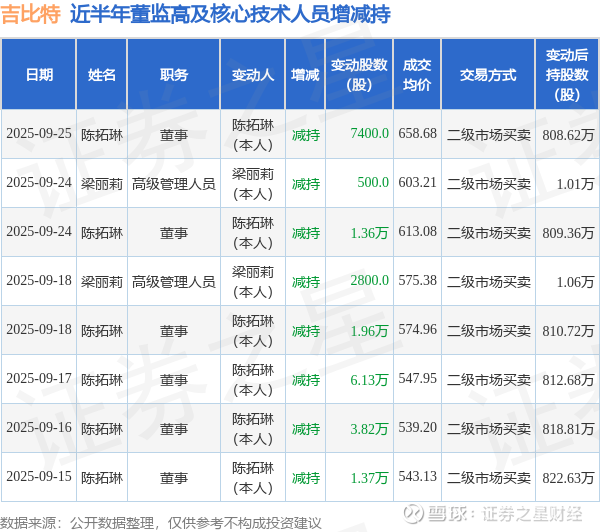Select average price 543.13
The image size is (600, 532).
pos(417,477)
